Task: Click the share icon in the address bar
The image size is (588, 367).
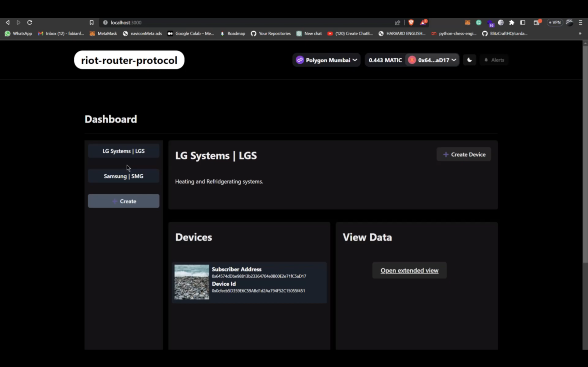Action: (397, 22)
